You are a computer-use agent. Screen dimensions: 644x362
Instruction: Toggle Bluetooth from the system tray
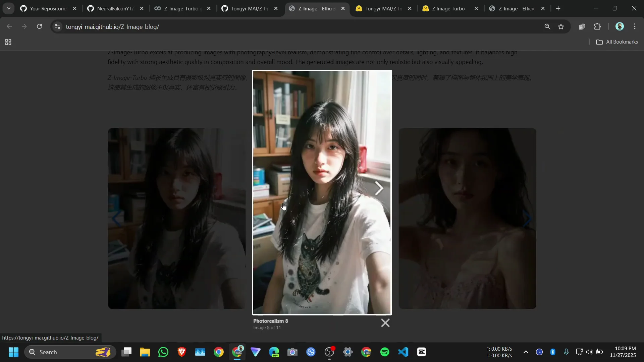(x=553, y=352)
